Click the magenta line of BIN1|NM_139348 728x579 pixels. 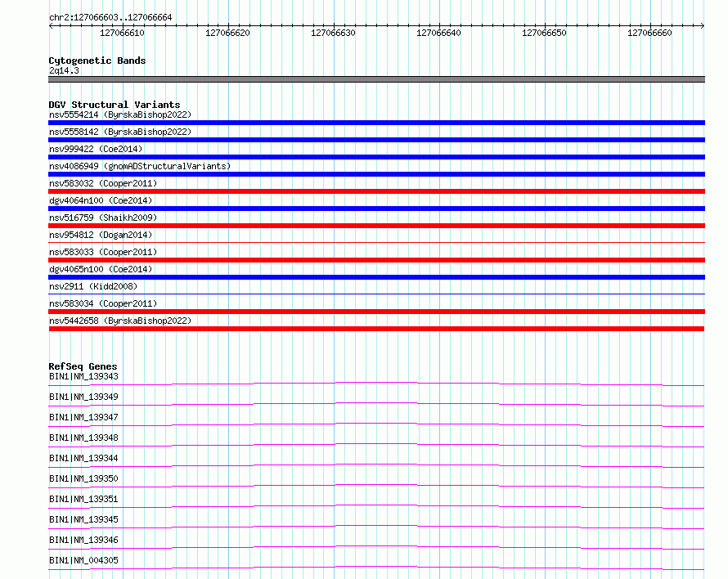pos(376,445)
